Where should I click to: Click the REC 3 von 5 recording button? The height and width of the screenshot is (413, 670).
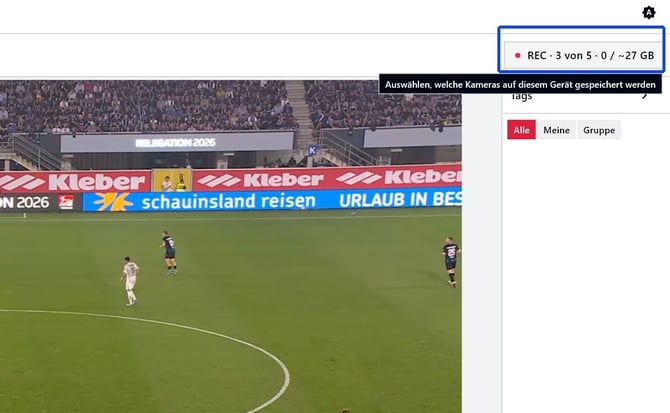[x=584, y=56]
